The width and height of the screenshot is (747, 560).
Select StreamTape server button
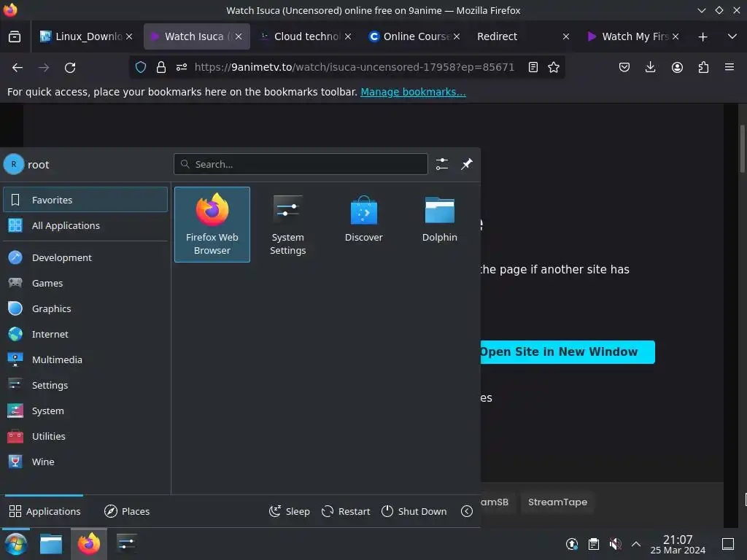pyautogui.click(x=557, y=502)
